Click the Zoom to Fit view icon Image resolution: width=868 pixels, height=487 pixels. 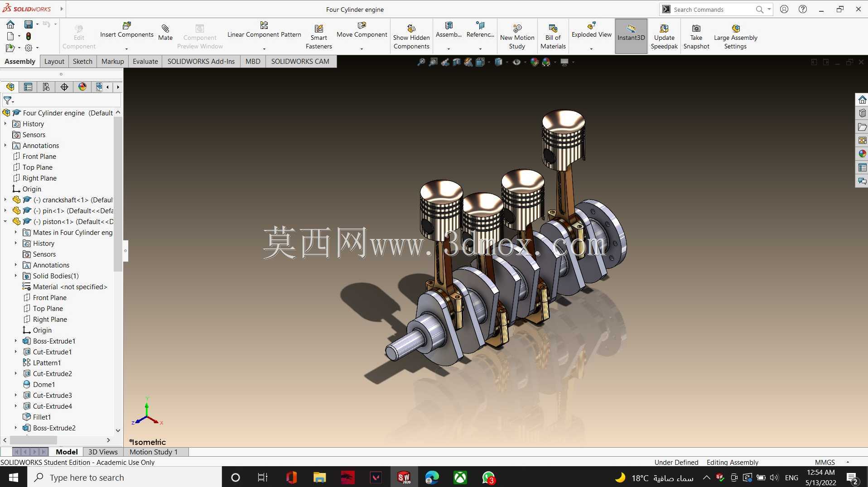pos(421,62)
